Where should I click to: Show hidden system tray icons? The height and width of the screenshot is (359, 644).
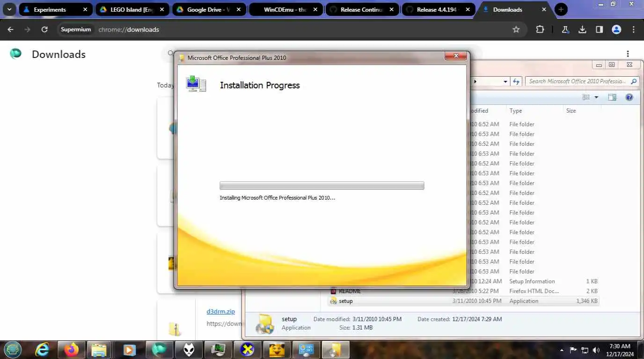(x=562, y=350)
